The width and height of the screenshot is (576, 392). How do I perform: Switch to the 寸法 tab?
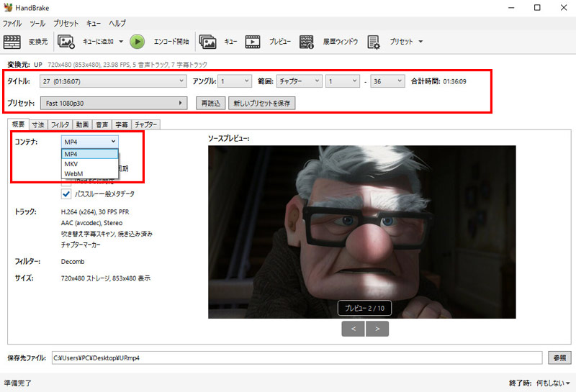pyautogui.click(x=38, y=125)
